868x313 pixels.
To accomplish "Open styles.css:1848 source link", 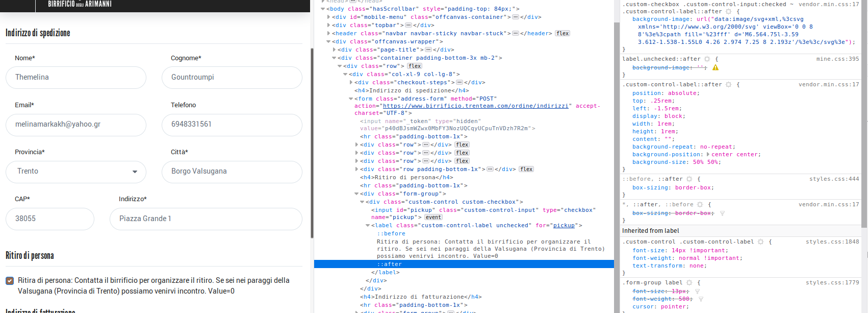I will click(x=832, y=242).
